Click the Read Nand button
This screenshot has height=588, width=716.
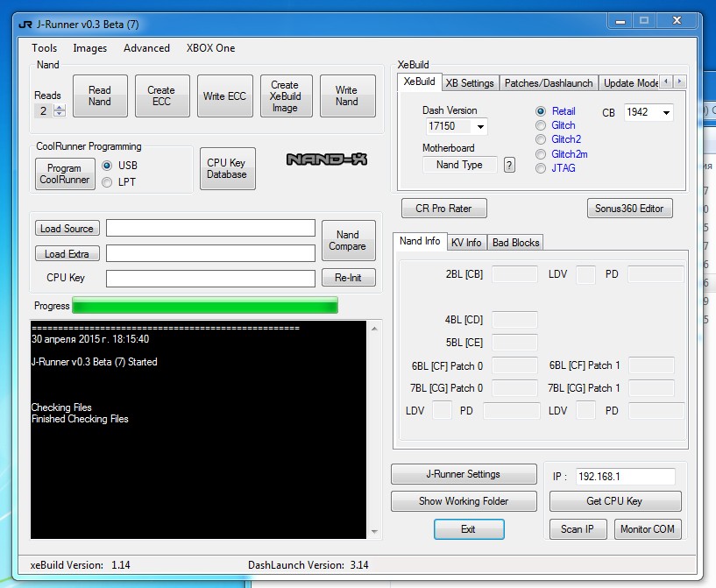(100, 96)
